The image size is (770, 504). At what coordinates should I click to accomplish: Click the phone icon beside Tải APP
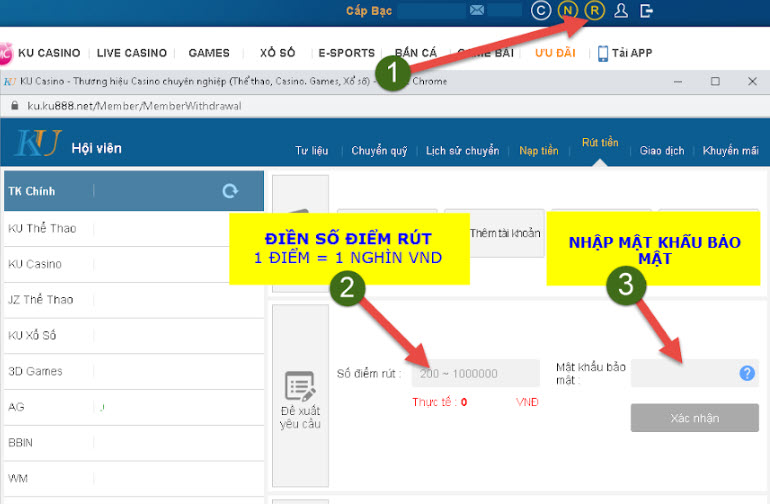pyautogui.click(x=603, y=53)
